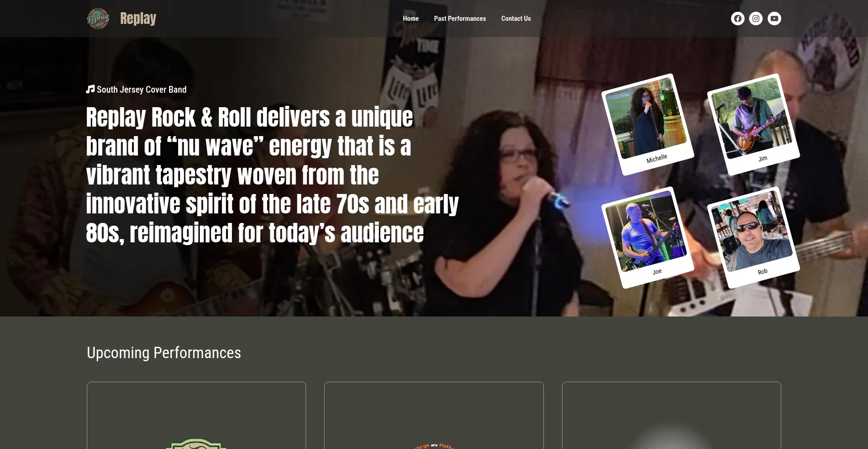Open the first upcoming performance card
This screenshot has height=449, width=868.
tap(196, 416)
